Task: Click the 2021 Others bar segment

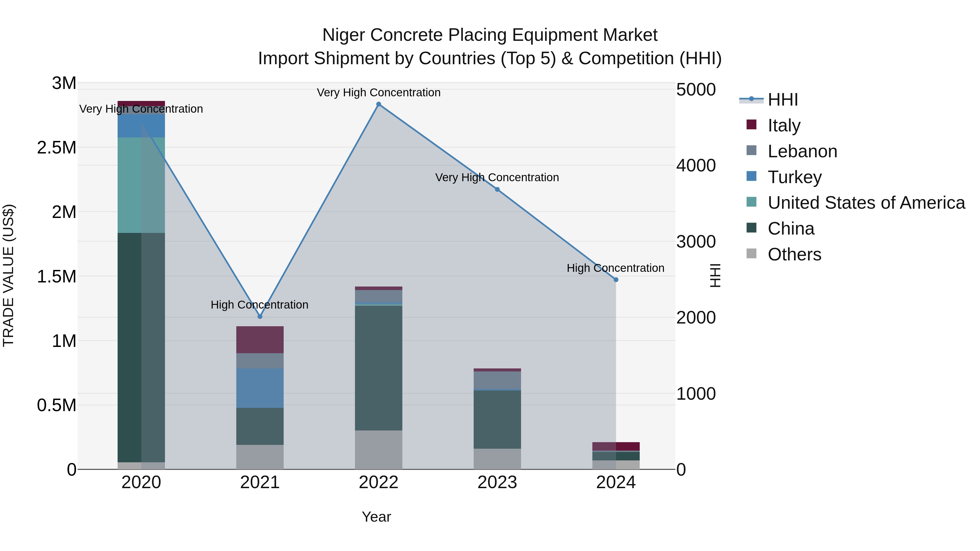Action: pyautogui.click(x=260, y=457)
